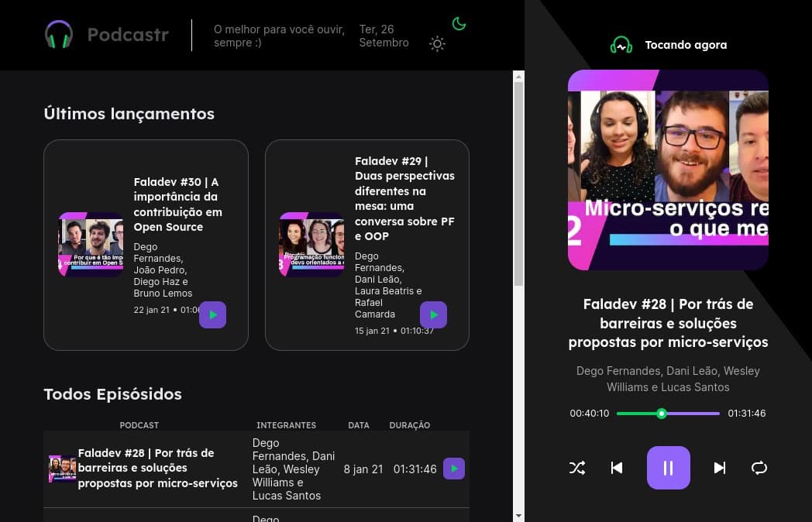Image resolution: width=812 pixels, height=522 pixels.
Task: Switch to light theme with sun icon
Action: [x=437, y=43]
